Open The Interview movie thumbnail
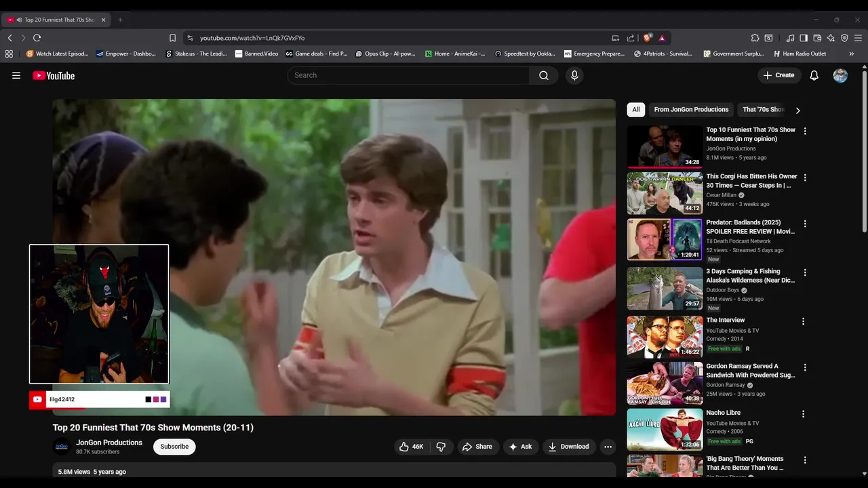 click(665, 337)
